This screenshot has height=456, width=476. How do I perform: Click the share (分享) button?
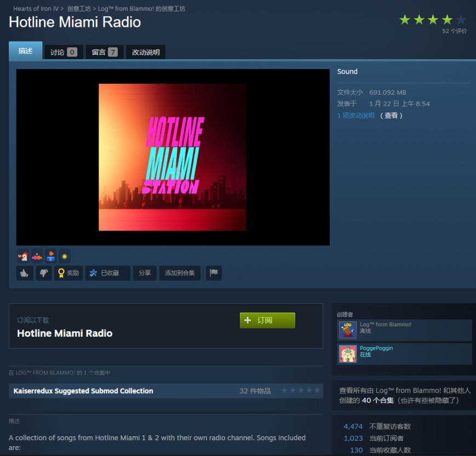click(145, 273)
